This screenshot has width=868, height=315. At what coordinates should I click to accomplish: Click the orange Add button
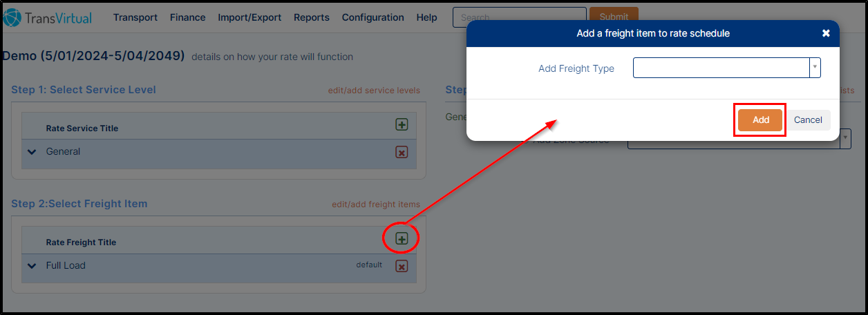point(760,120)
